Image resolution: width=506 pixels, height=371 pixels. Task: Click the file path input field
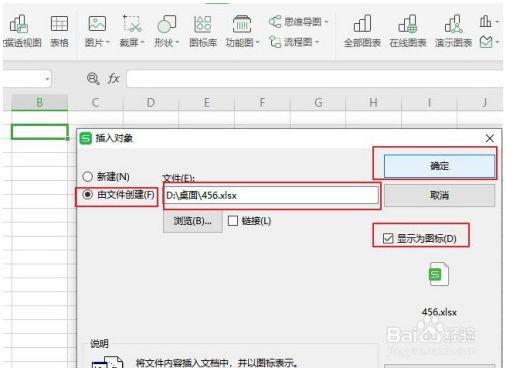point(272,195)
